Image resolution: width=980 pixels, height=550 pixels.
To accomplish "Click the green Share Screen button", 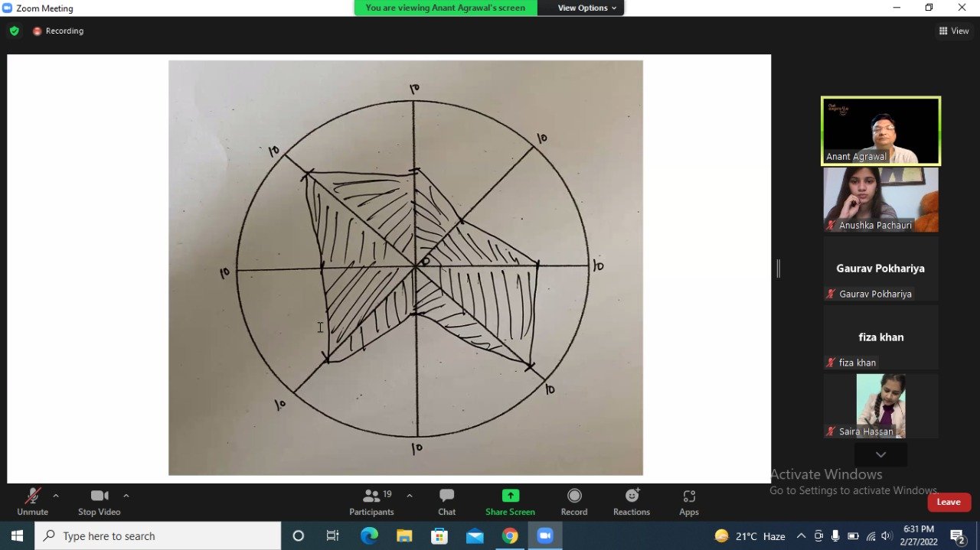I will 510,502.
